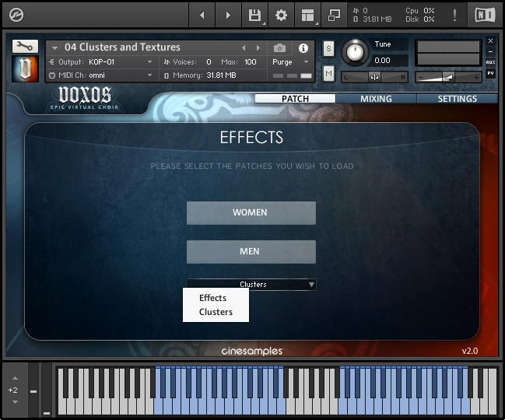Open the Purge dropdown menu
Viewport: 505px width, 420px height.
291,61
